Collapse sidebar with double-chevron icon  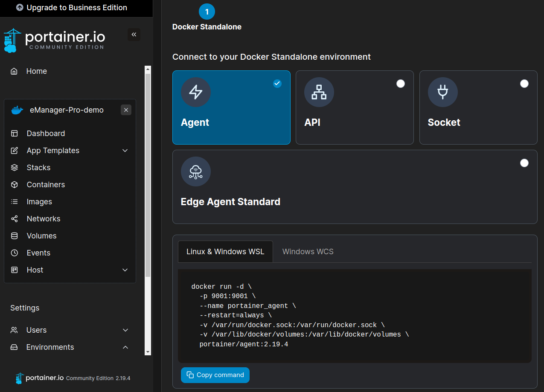click(134, 35)
